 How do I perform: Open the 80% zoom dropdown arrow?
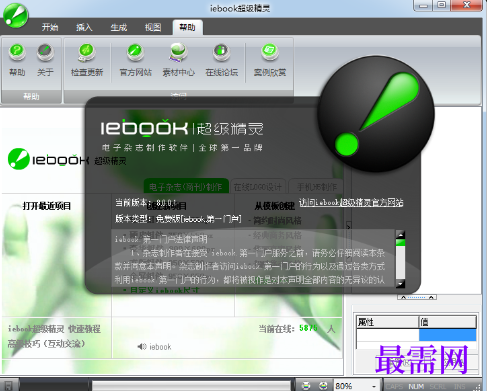pos(374,386)
